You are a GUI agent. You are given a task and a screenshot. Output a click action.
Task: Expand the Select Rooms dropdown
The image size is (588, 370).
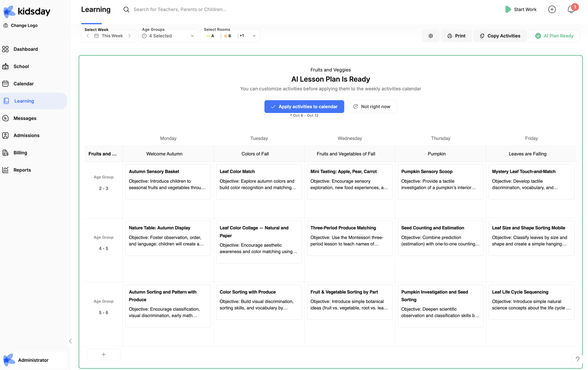[254, 36]
